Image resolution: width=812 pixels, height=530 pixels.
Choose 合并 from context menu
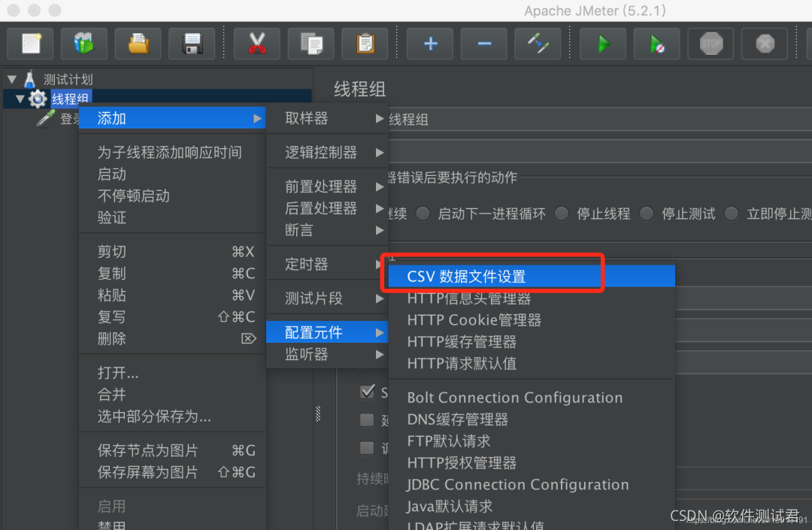point(172,395)
